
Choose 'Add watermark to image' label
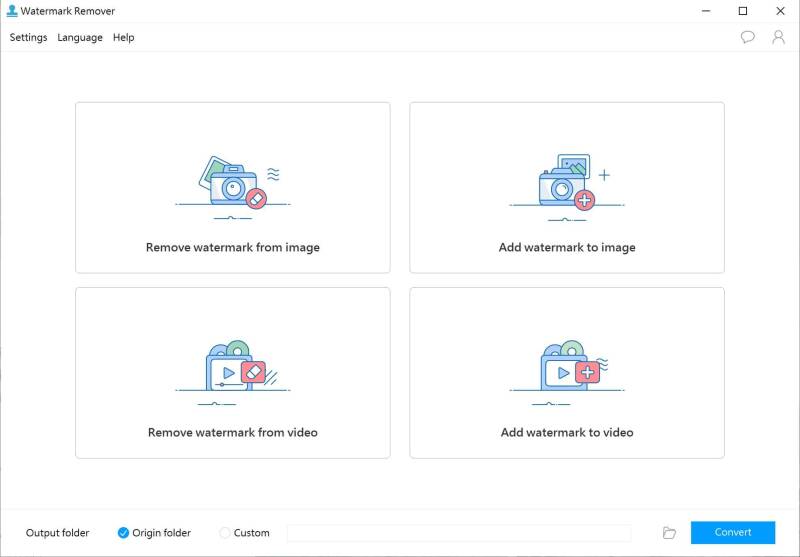[x=567, y=247]
